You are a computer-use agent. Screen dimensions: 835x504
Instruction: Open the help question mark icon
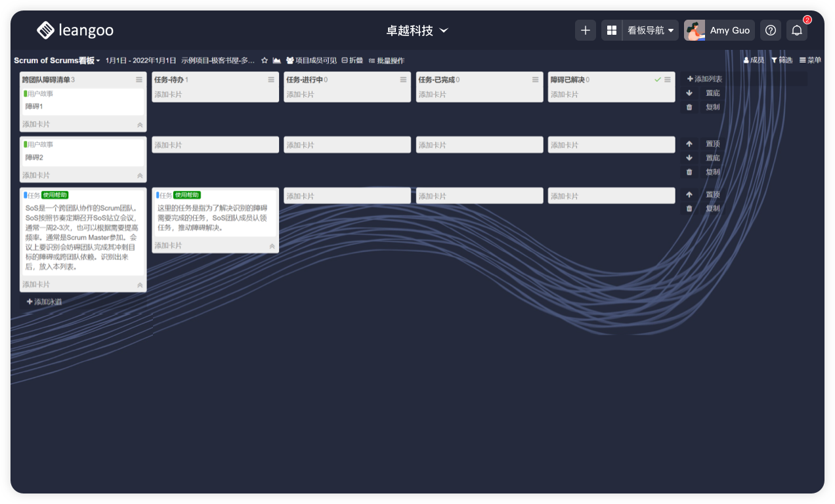pos(771,30)
